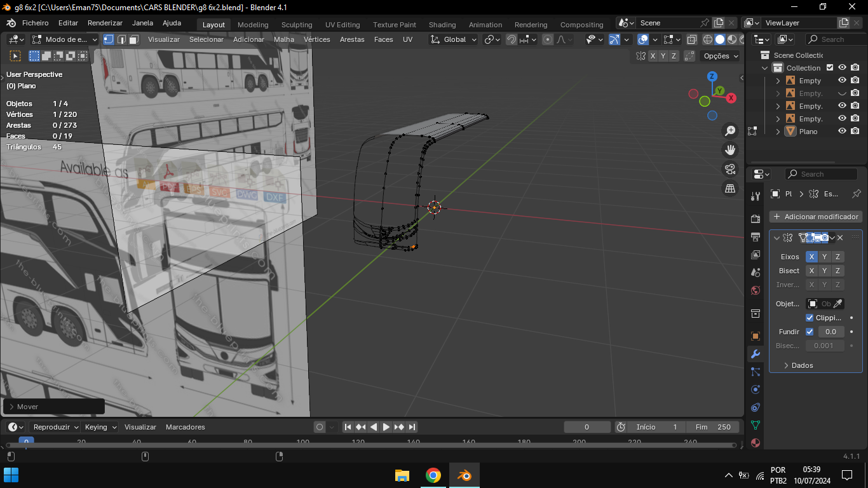Expand the Plano object in outliner
Screen dimensions: 868x488
tap(778, 132)
